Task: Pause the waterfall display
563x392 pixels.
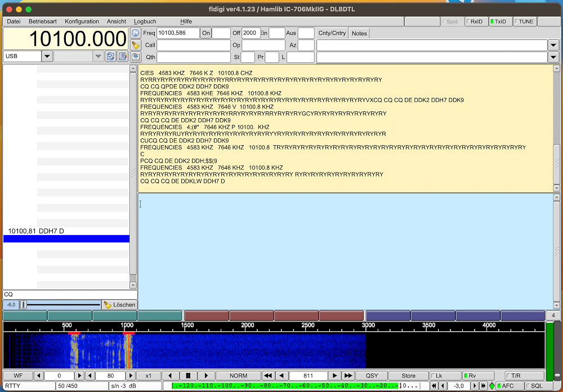Action: point(188,376)
